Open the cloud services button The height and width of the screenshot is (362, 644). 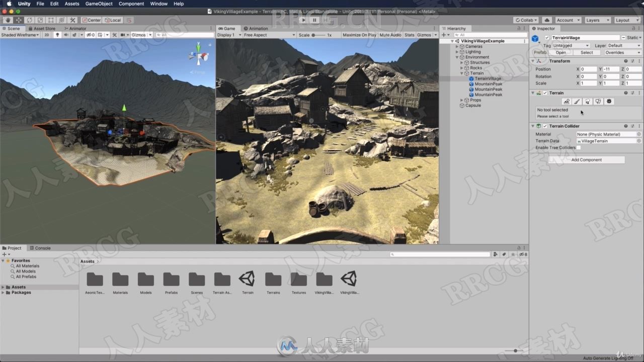[x=547, y=20]
